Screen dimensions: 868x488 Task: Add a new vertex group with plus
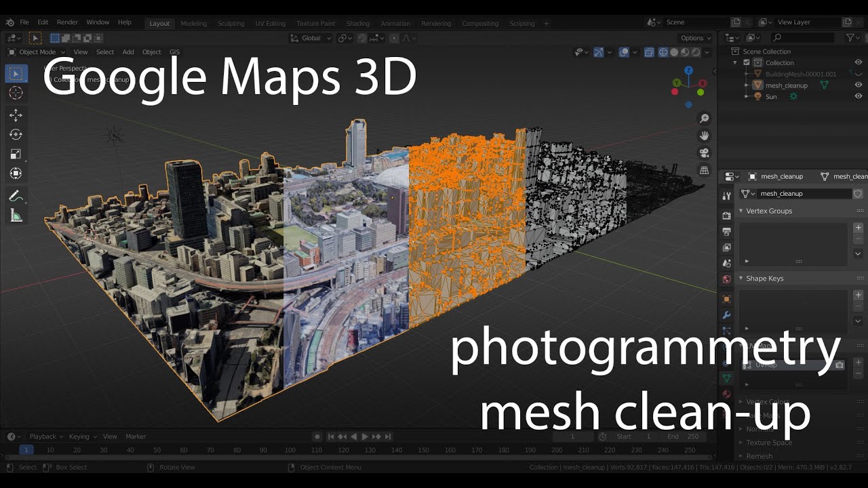point(858,228)
